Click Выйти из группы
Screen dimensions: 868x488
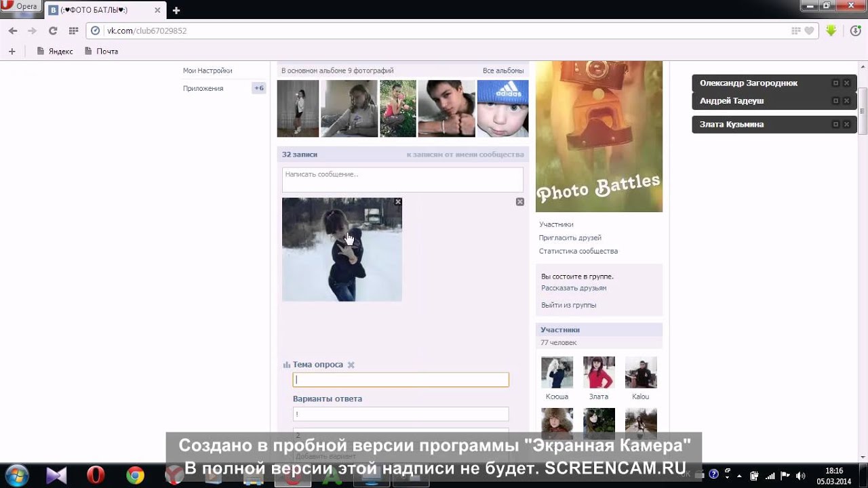(x=569, y=305)
